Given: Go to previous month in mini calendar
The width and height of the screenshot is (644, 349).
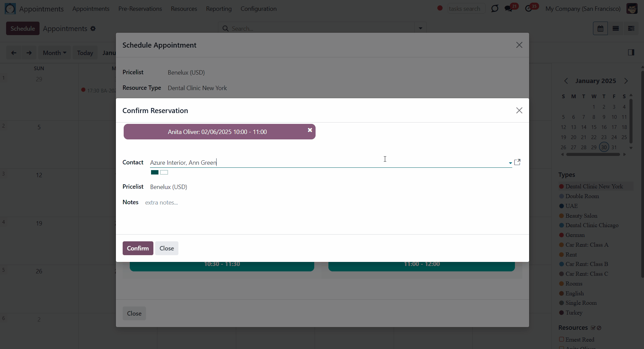Looking at the screenshot, I should (566, 81).
